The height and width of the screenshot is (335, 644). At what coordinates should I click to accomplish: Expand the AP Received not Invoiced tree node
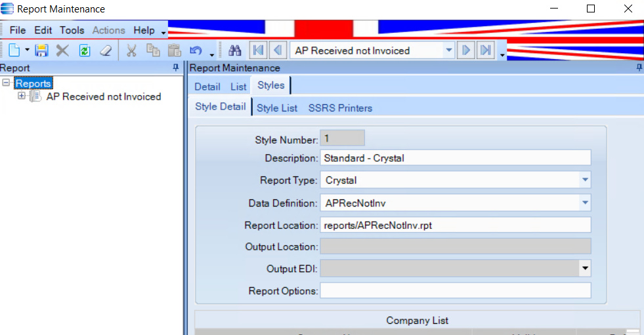point(22,96)
